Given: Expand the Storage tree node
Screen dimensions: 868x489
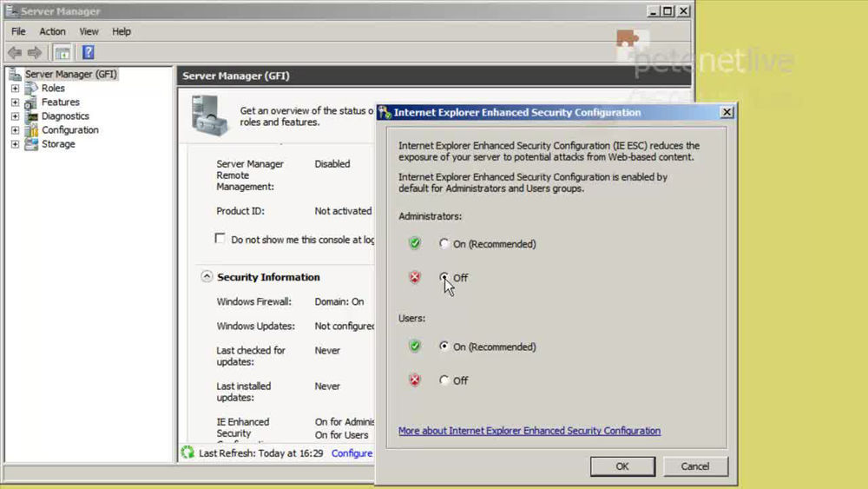Looking at the screenshot, I should (15, 144).
